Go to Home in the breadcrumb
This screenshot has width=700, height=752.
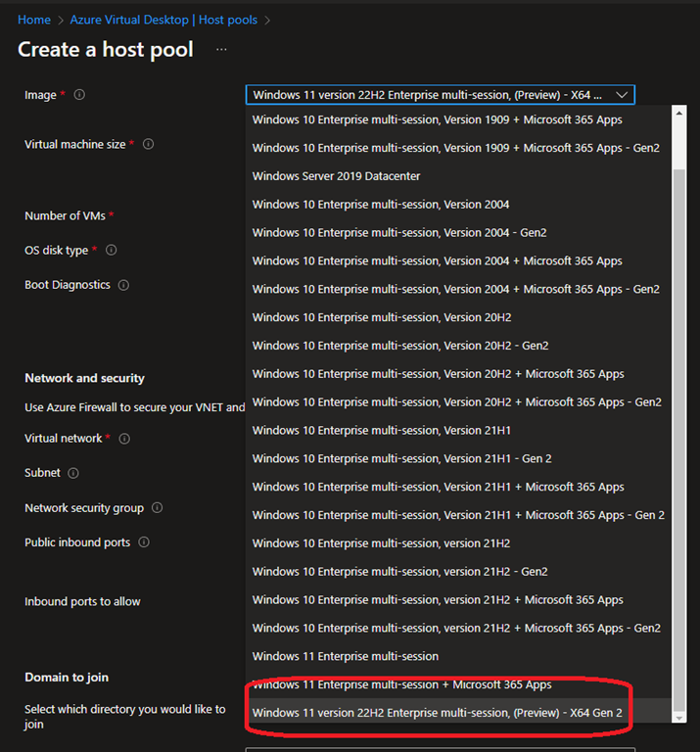click(34, 20)
